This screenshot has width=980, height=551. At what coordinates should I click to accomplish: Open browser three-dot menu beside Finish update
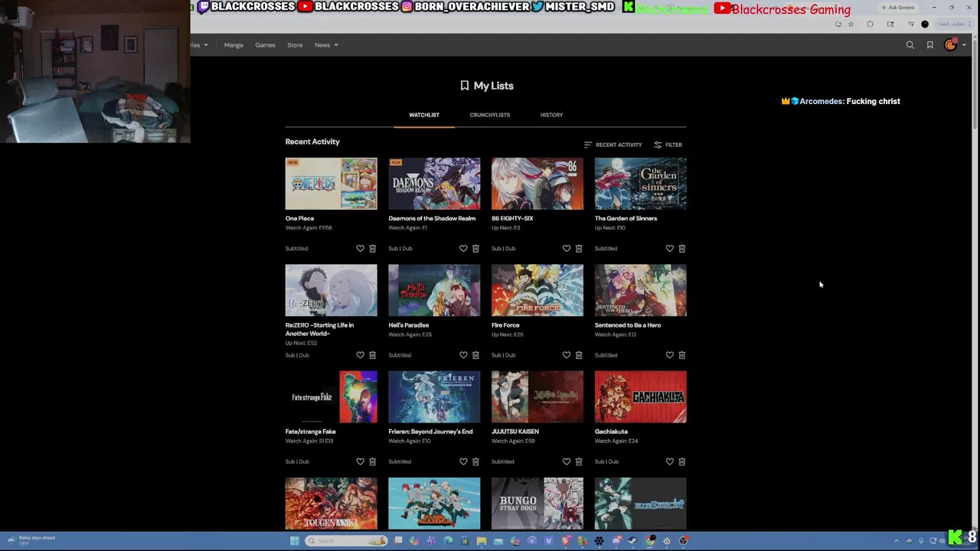coord(969,24)
